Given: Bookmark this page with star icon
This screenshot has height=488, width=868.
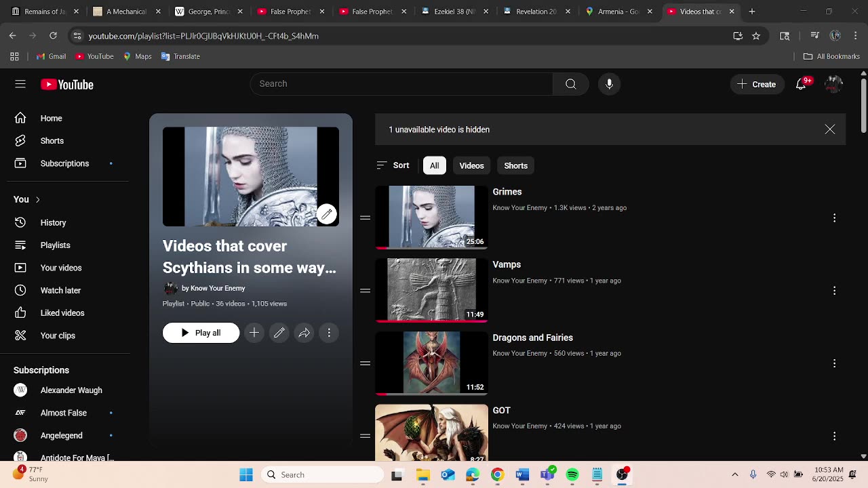Looking at the screenshot, I should click(756, 36).
